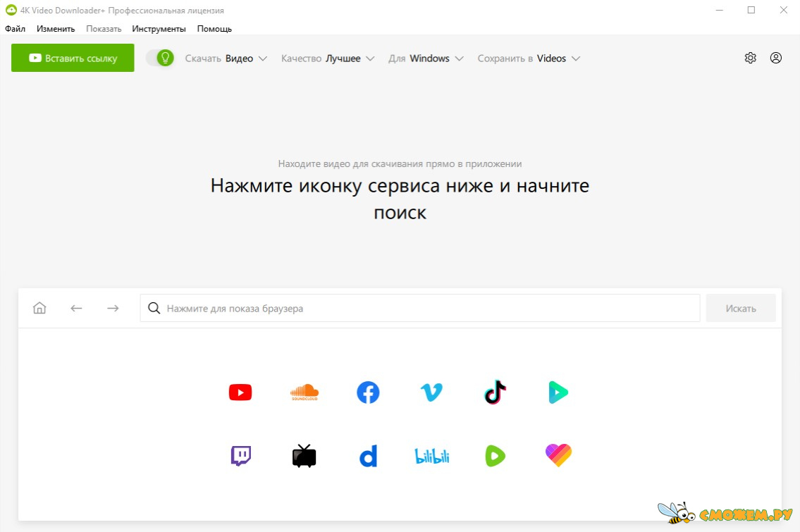Click the 'Искать' search button
The image size is (800, 532).
[x=741, y=308]
